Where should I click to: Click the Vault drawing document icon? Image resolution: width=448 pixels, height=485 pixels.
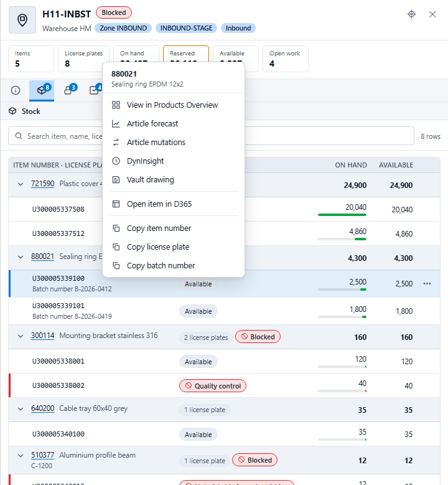116,180
